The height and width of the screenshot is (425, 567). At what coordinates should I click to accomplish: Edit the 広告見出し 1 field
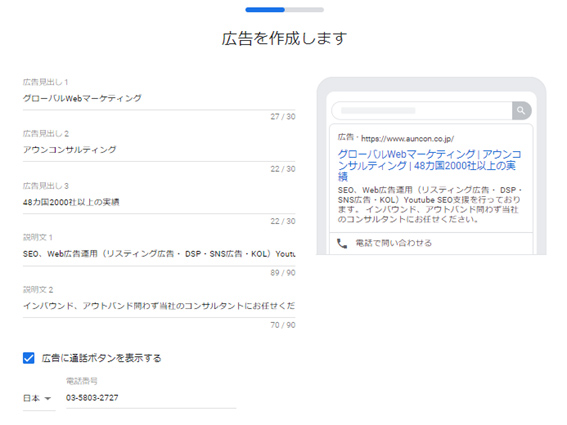(159, 98)
